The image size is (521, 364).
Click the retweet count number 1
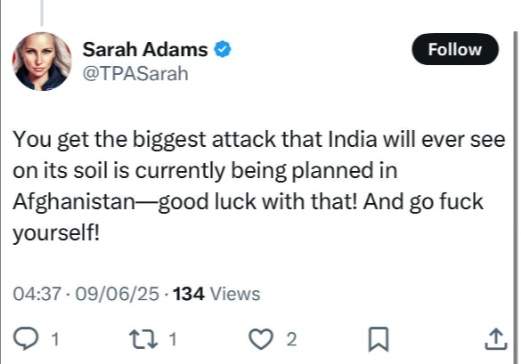[x=172, y=340]
